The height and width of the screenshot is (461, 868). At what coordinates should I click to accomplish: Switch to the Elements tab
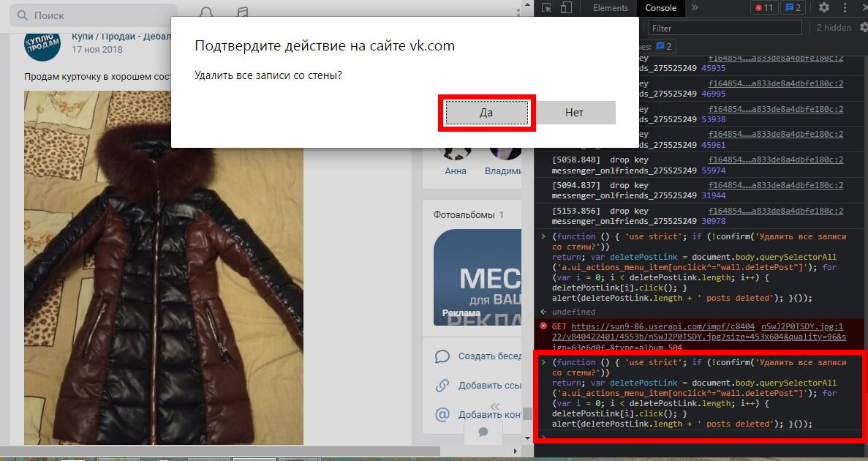tap(611, 8)
